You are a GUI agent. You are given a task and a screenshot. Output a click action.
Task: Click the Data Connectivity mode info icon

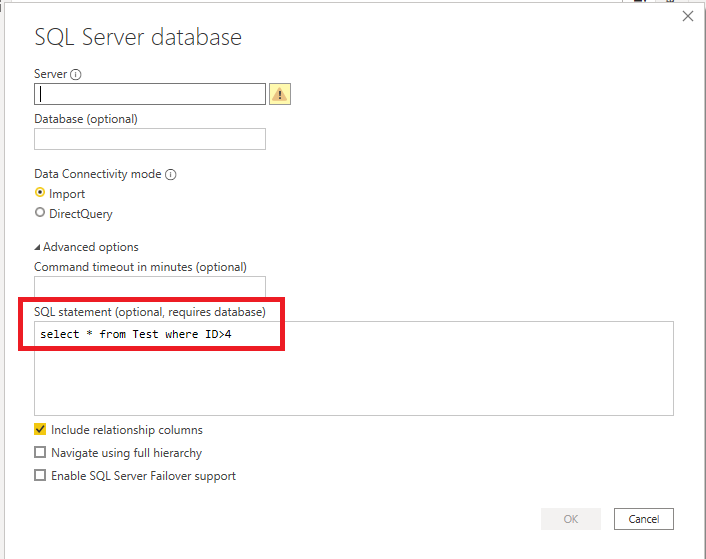click(x=171, y=175)
